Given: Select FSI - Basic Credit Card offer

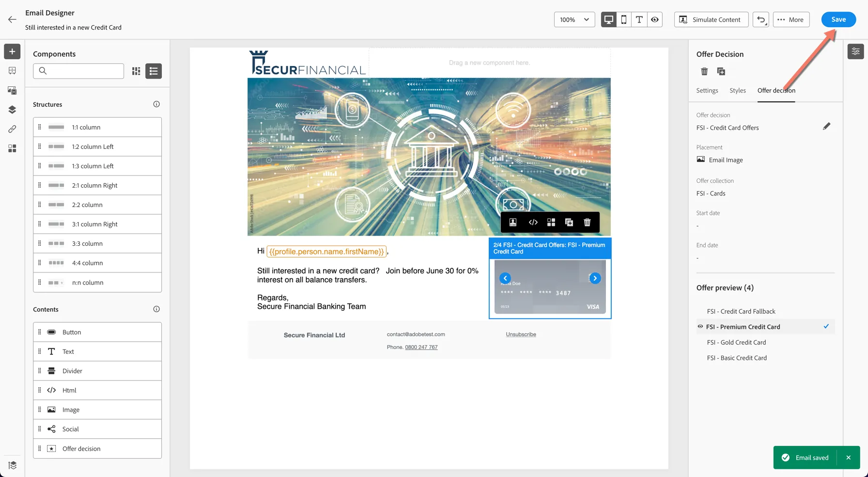Looking at the screenshot, I should coord(737,358).
